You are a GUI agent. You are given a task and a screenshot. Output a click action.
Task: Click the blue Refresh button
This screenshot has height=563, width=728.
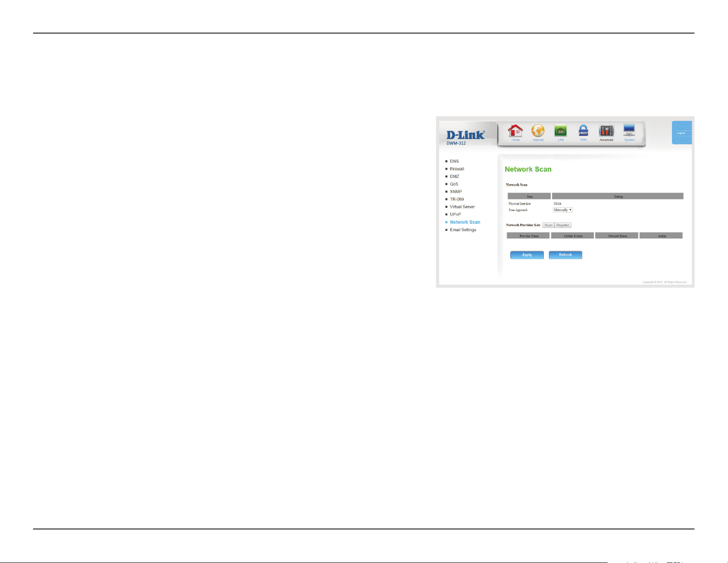[565, 255]
